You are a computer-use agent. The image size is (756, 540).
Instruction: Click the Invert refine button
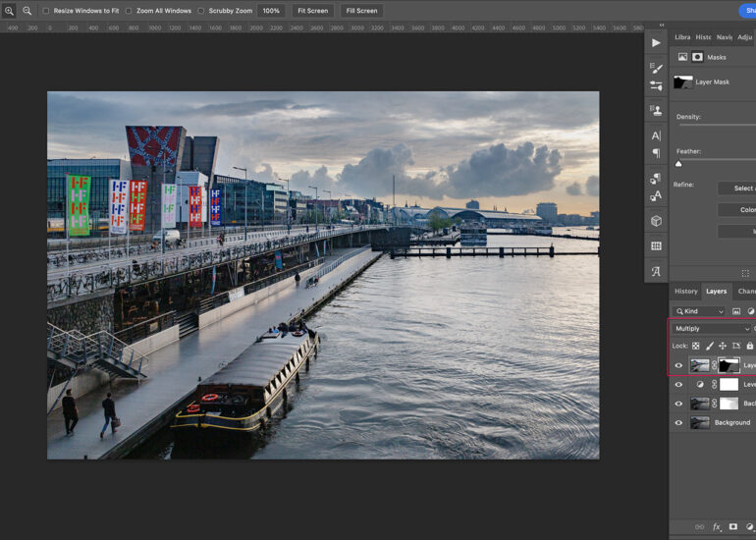pos(736,232)
